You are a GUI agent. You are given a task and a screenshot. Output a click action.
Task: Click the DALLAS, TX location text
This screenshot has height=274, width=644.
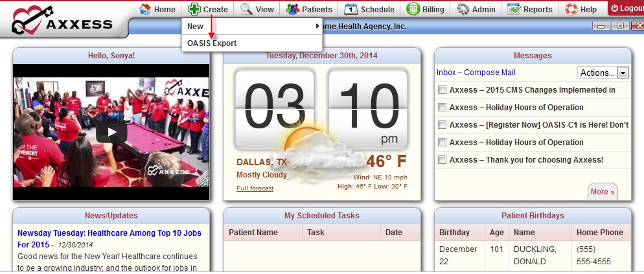tap(261, 162)
